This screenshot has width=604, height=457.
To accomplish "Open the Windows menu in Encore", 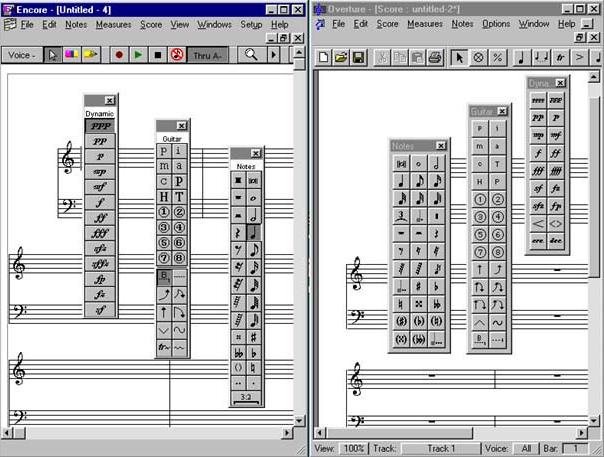I will click(x=214, y=25).
